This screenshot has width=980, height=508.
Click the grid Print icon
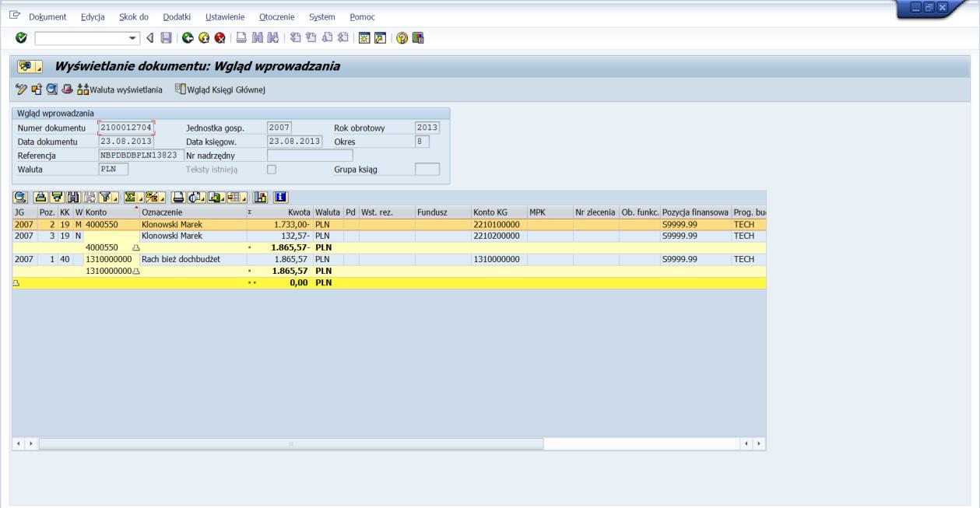pyautogui.click(x=178, y=198)
